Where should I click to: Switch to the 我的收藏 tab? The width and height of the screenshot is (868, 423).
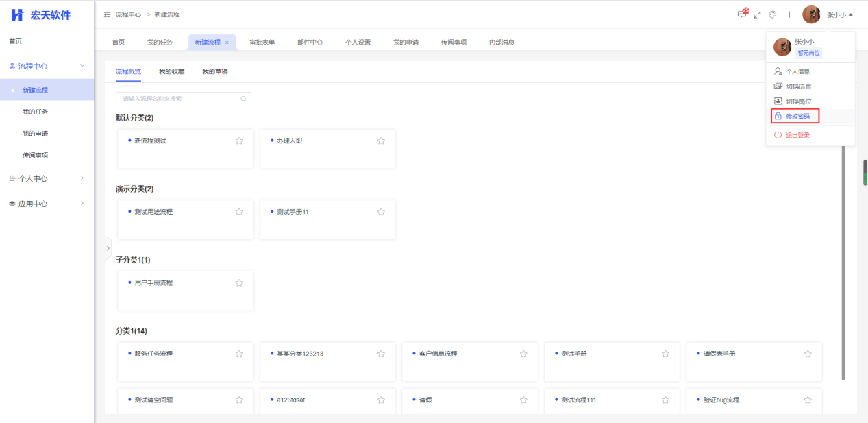[x=171, y=71]
